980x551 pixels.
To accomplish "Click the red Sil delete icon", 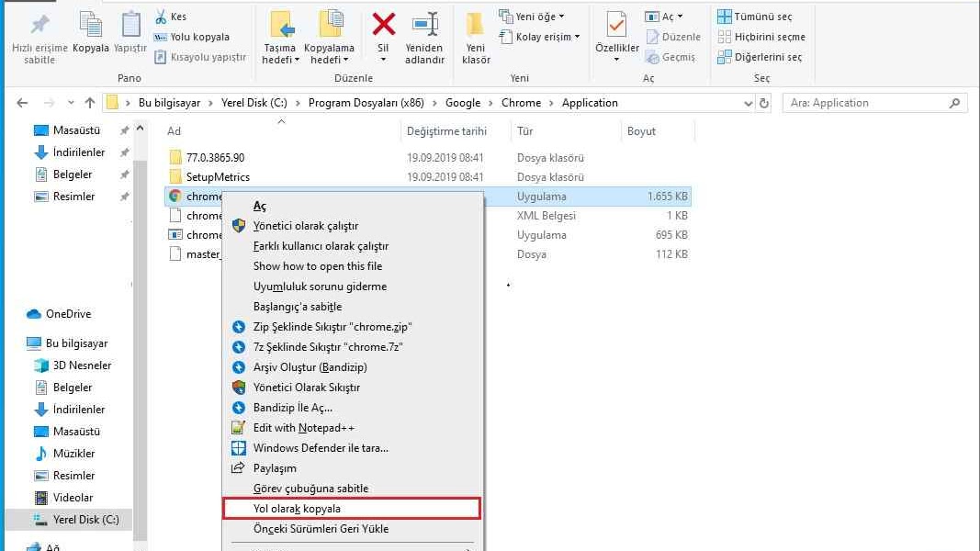I will pos(383,25).
